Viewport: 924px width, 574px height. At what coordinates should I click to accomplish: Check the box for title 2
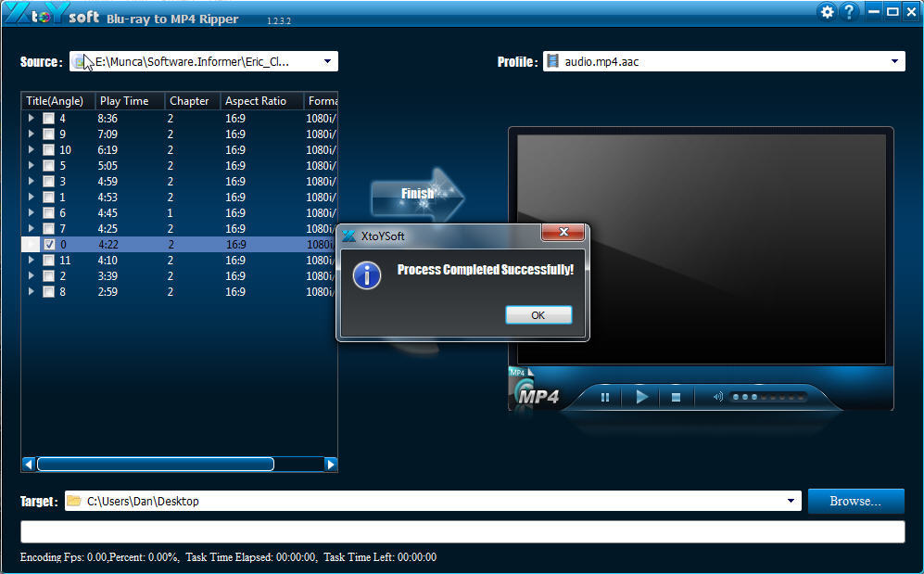tap(48, 275)
